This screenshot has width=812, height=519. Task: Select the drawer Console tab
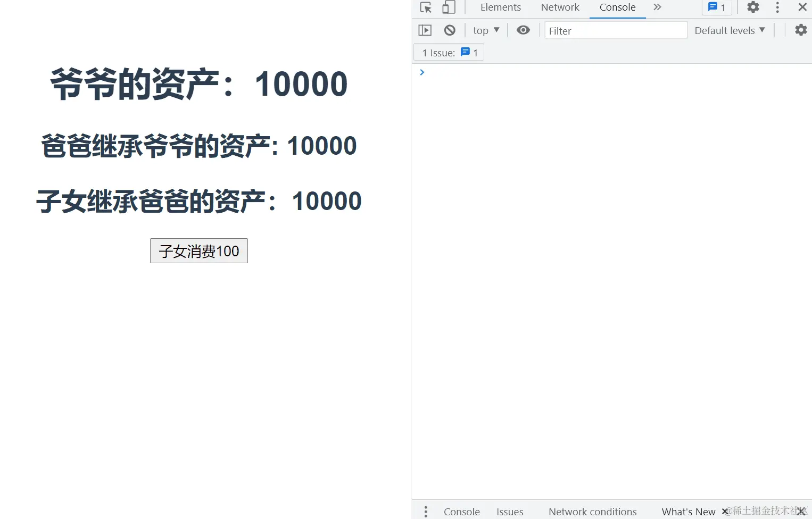pyautogui.click(x=462, y=512)
